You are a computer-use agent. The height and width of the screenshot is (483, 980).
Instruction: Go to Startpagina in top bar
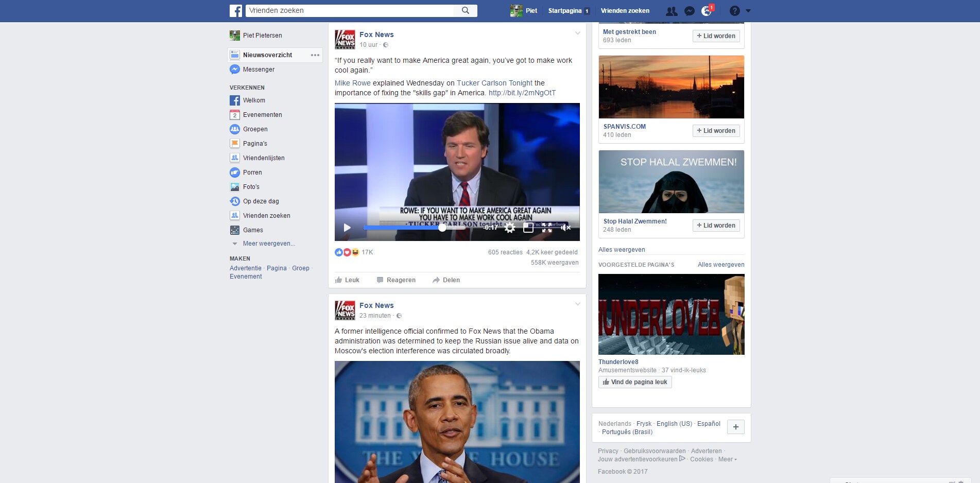(x=564, y=11)
